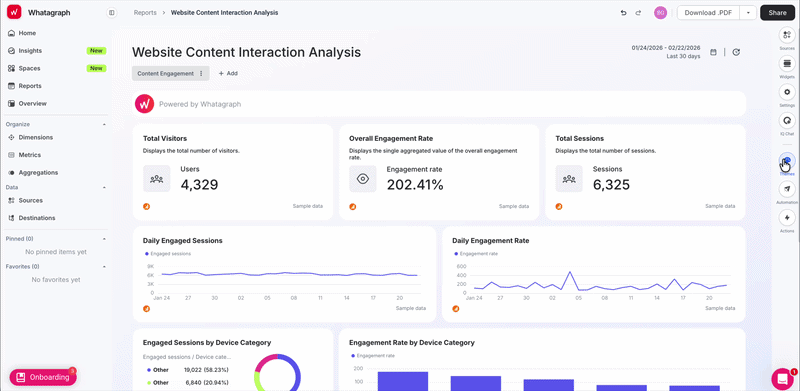Open the Actions lightning icon
This screenshot has width=800, height=391.
[x=787, y=218]
